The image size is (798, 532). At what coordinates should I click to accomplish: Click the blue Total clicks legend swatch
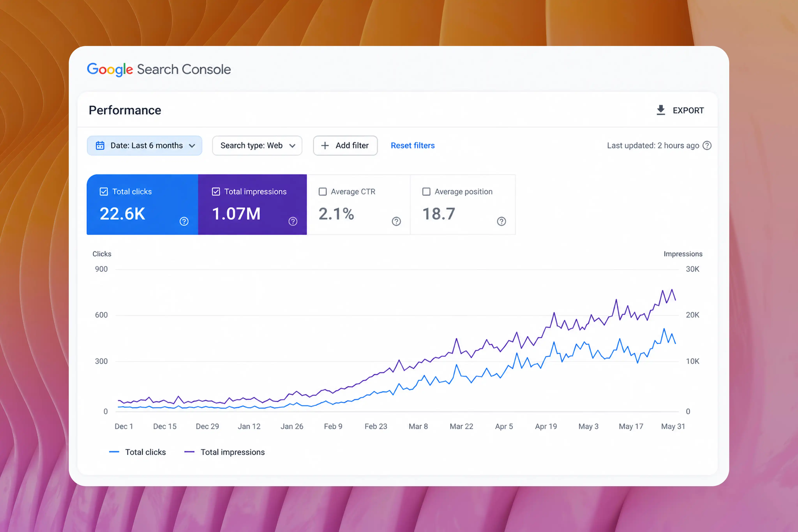(x=114, y=452)
